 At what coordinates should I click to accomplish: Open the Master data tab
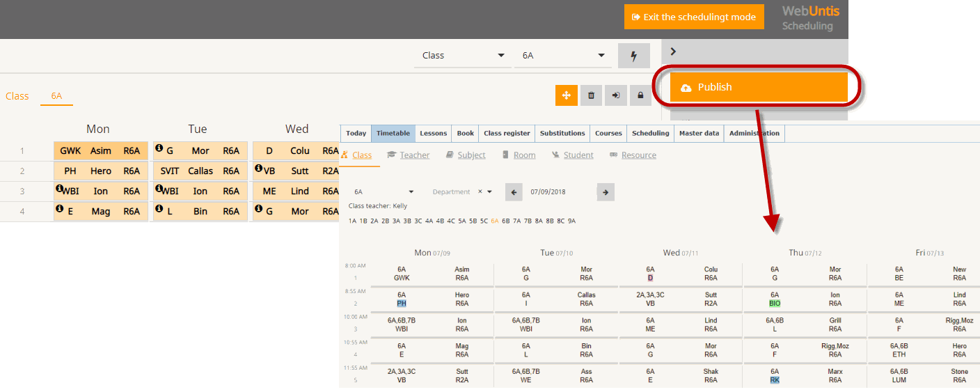point(699,133)
